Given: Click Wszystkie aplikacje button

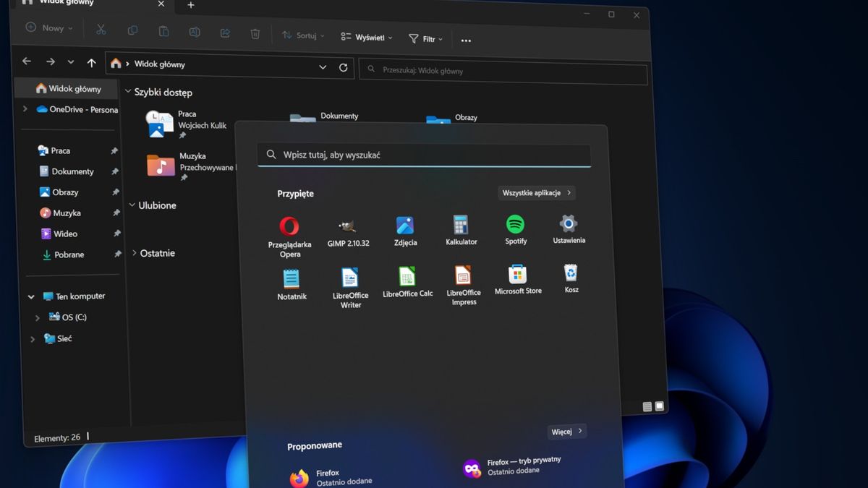Looking at the screenshot, I should coord(536,193).
